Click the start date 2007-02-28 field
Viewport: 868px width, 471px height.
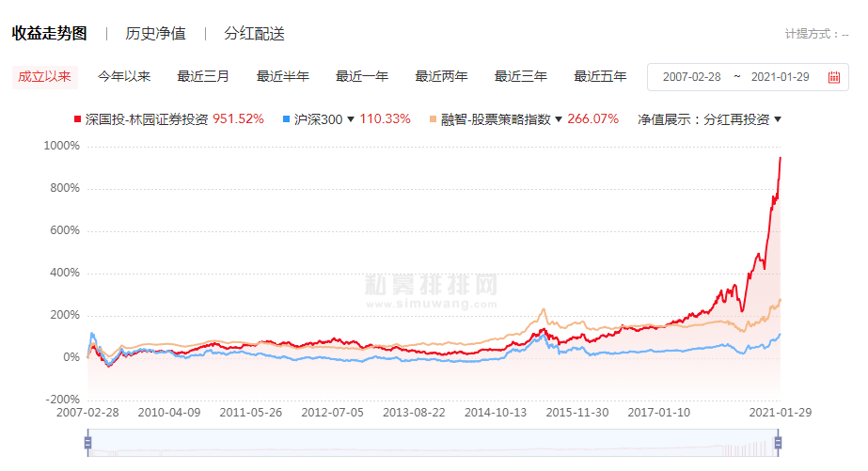tap(691, 77)
